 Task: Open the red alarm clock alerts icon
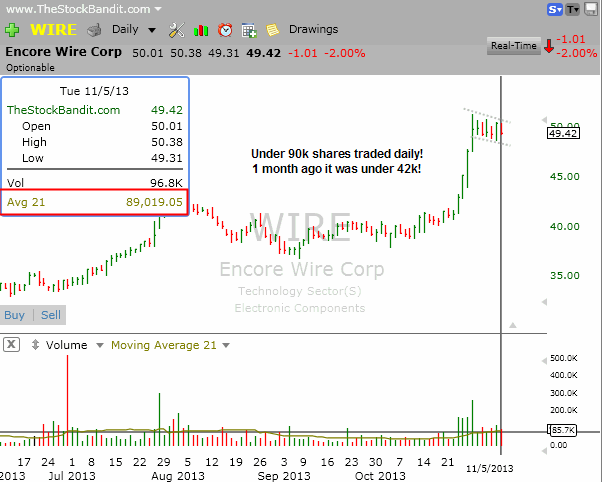[x=225, y=30]
